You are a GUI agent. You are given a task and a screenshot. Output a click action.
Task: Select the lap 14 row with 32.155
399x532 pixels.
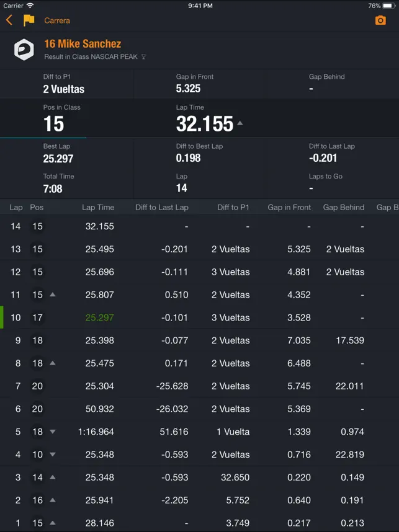pyautogui.click(x=199, y=226)
